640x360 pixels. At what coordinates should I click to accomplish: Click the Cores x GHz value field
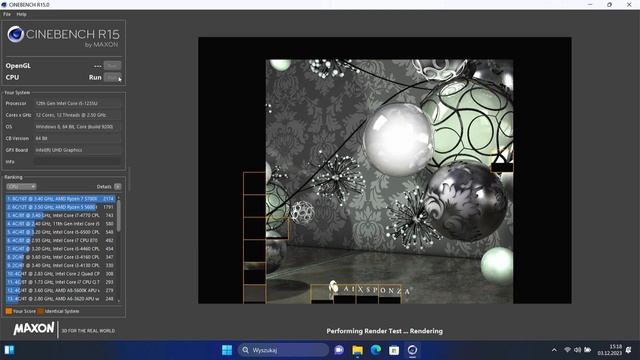(x=78, y=115)
